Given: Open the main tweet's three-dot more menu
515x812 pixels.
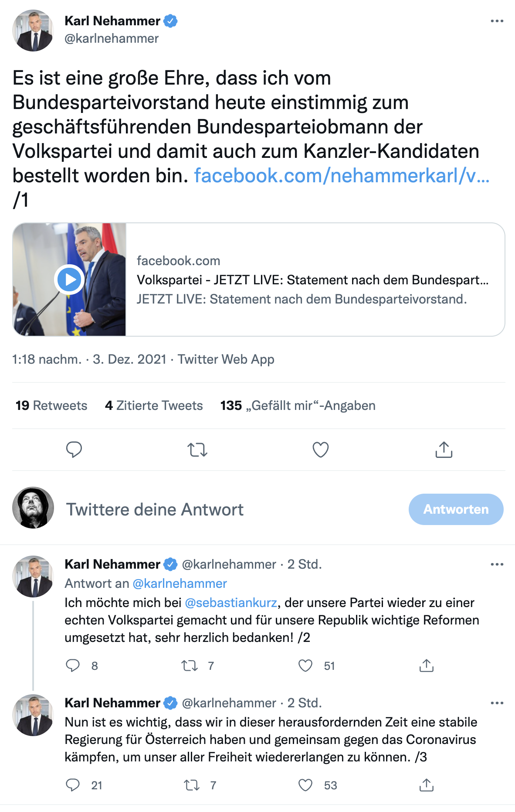Looking at the screenshot, I should [x=497, y=21].
